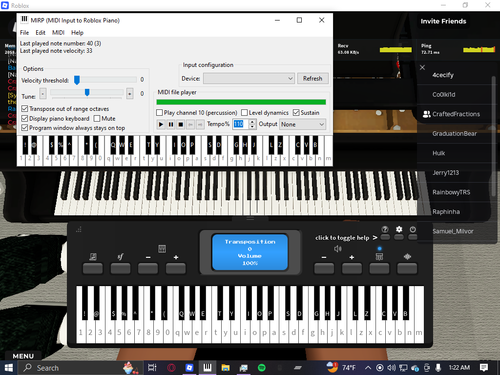This screenshot has height=375, width=500.
Task: Toggle the metronome button with the blue light
Action: pyautogui.click(x=379, y=268)
